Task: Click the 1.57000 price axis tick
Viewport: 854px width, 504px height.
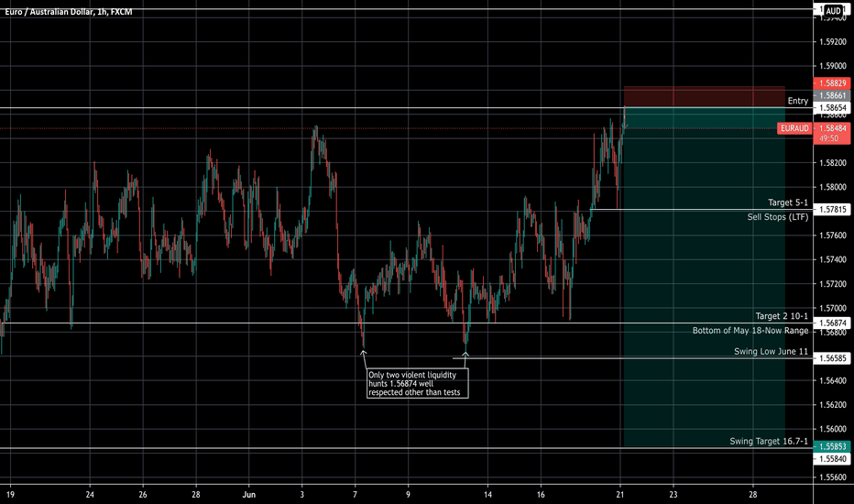Action: click(833, 308)
